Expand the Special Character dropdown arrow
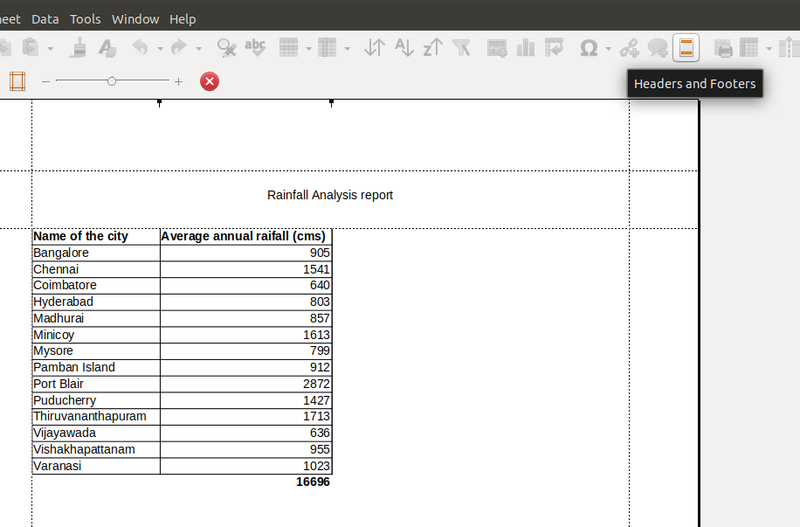Screen dimensions: 800x527 click(608, 49)
